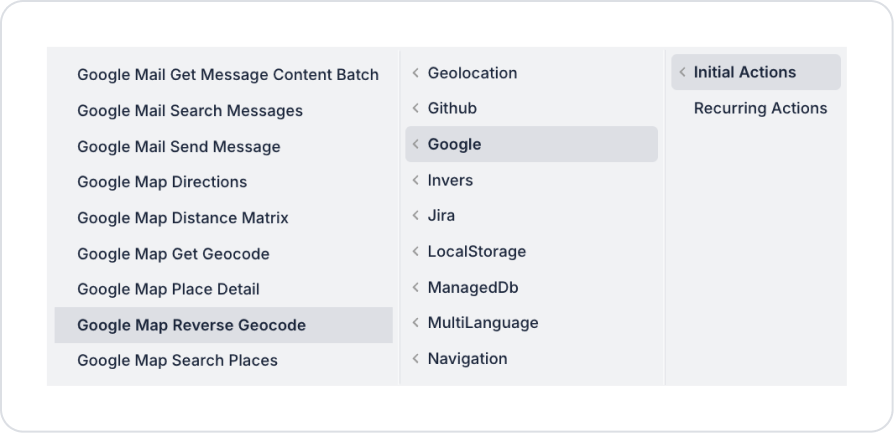This screenshot has width=894, height=433.
Task: Open the ManagedDb category
Action: click(473, 288)
